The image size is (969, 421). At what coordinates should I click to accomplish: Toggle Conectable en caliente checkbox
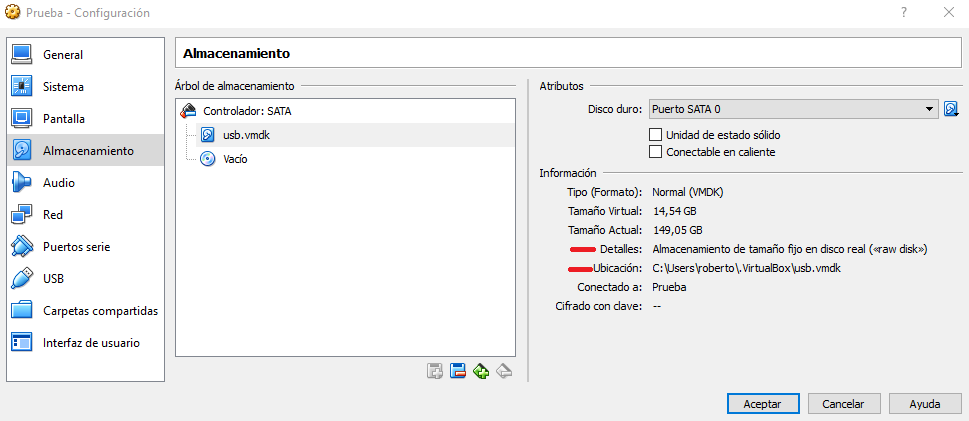[x=656, y=152]
